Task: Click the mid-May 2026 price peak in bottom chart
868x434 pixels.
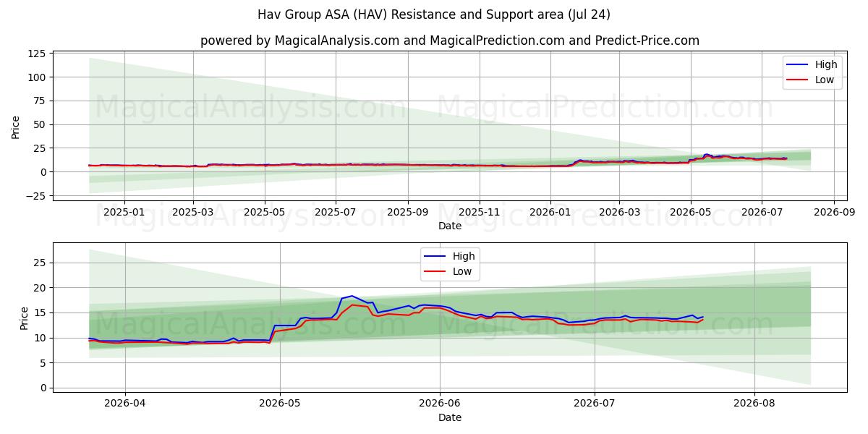Action: [352, 296]
